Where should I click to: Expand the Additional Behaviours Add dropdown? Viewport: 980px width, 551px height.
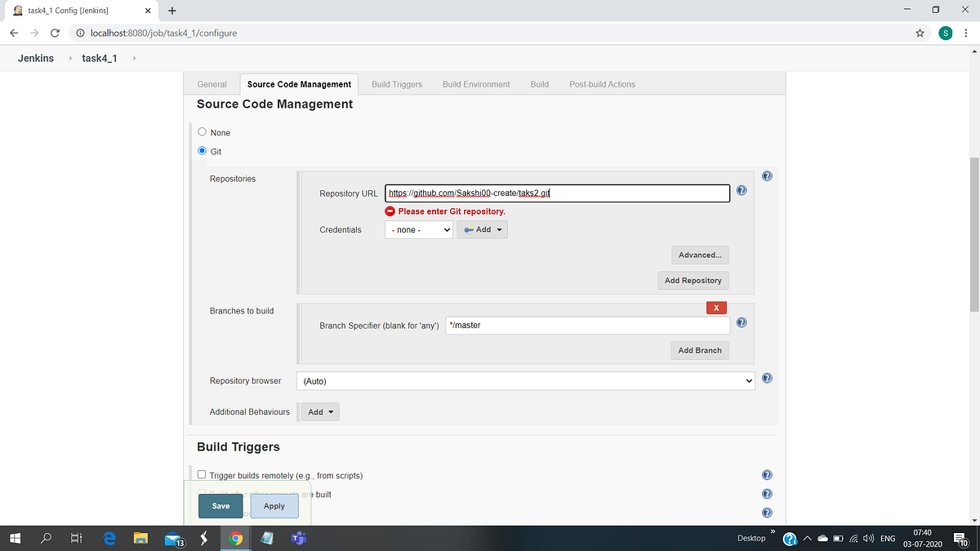[319, 411]
